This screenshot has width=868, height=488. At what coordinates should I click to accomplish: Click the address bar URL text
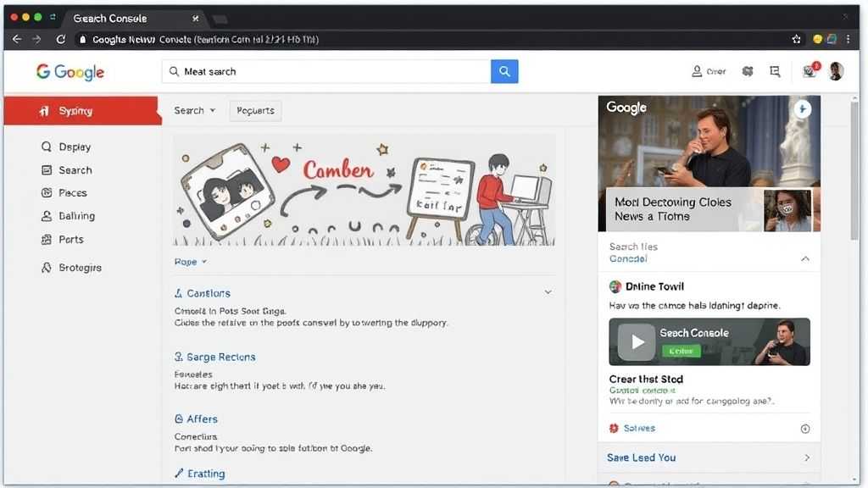(x=205, y=39)
